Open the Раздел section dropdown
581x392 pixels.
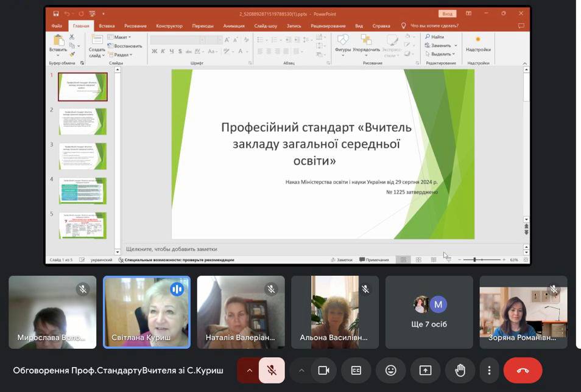pyautogui.click(x=120, y=54)
